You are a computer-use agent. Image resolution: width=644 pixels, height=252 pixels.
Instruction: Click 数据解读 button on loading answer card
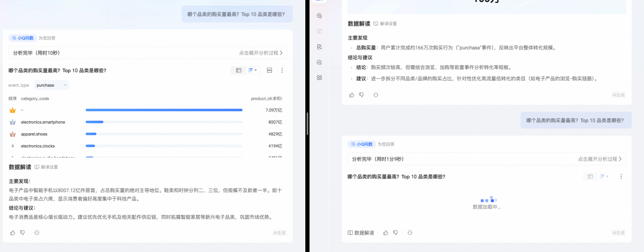coord(361,233)
